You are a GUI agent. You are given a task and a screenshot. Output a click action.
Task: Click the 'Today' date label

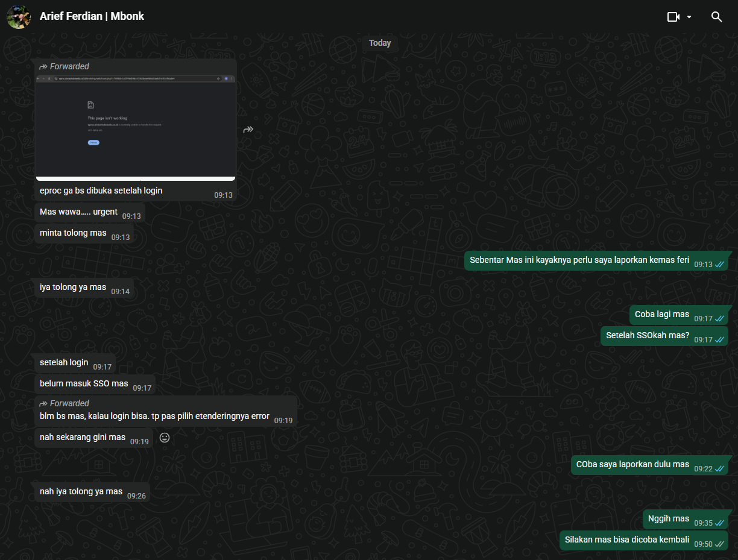click(380, 43)
